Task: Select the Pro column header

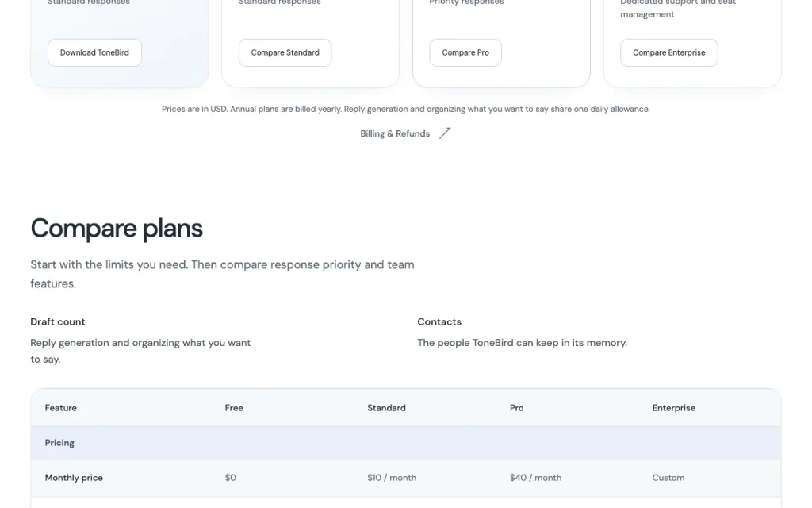Action: 516,408
